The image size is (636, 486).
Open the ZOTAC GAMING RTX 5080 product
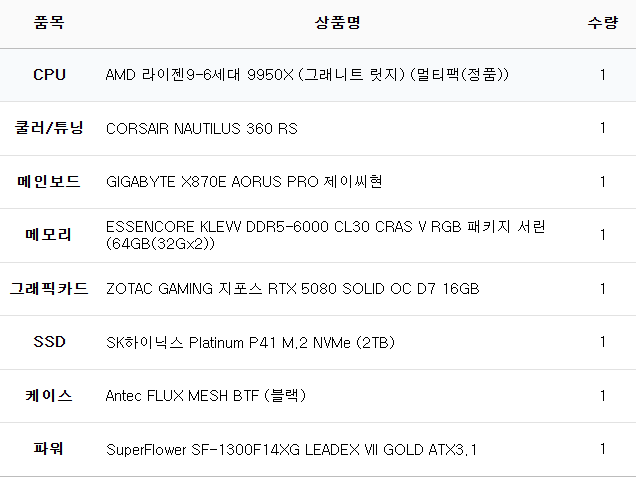pos(293,289)
